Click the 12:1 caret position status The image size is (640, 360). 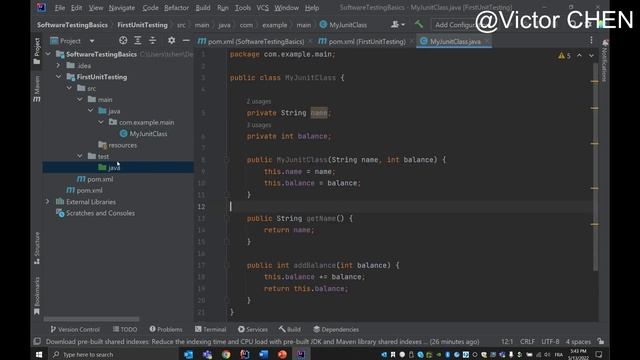(507, 341)
